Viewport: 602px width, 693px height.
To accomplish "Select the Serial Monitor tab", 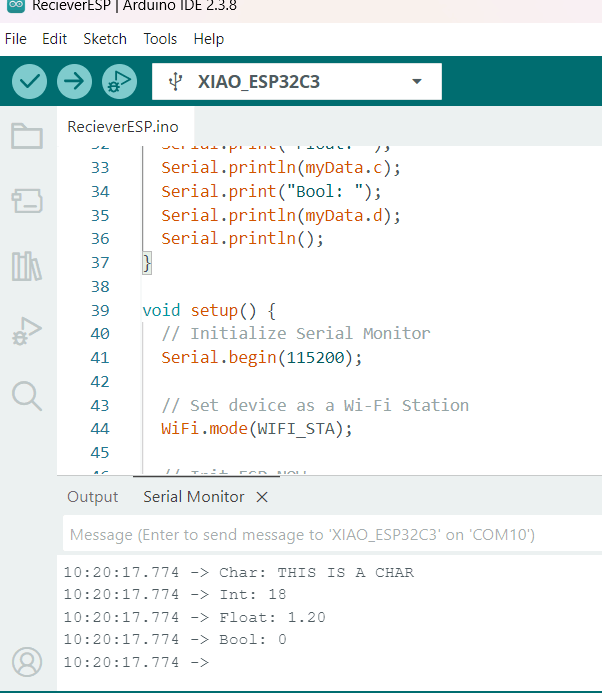I will [194, 497].
